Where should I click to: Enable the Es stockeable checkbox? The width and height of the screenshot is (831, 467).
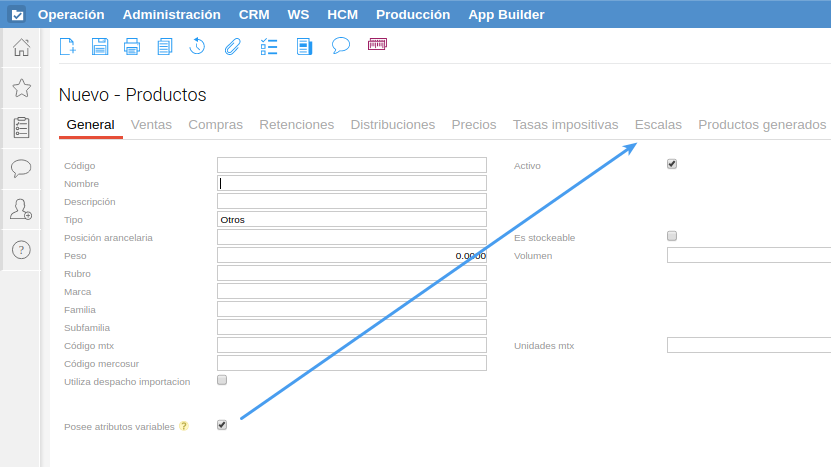click(672, 236)
